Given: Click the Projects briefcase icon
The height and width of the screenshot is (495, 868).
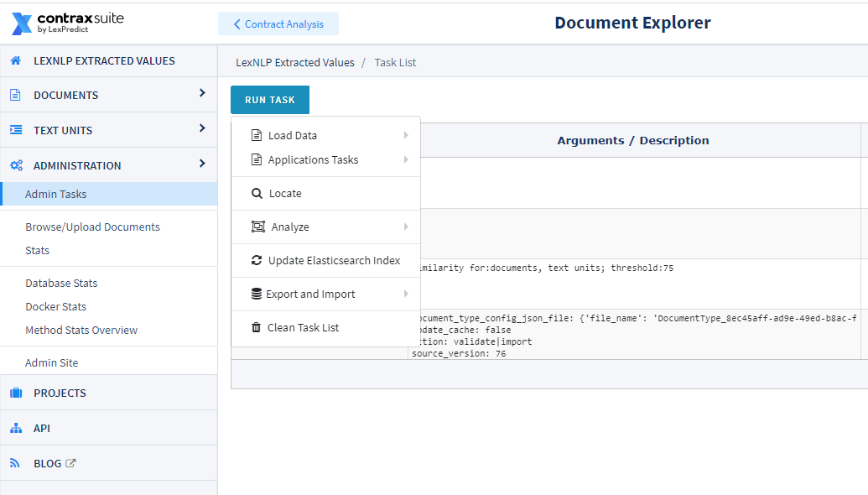Looking at the screenshot, I should pyautogui.click(x=16, y=393).
